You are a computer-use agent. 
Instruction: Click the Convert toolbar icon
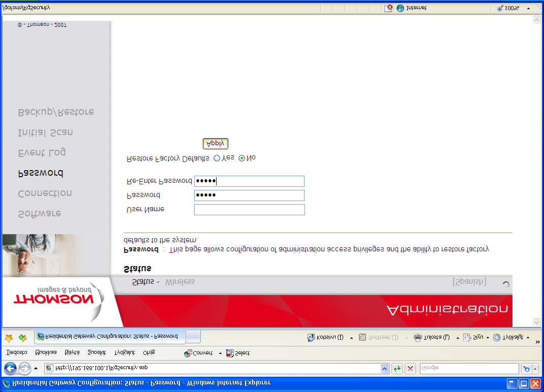tap(188, 353)
